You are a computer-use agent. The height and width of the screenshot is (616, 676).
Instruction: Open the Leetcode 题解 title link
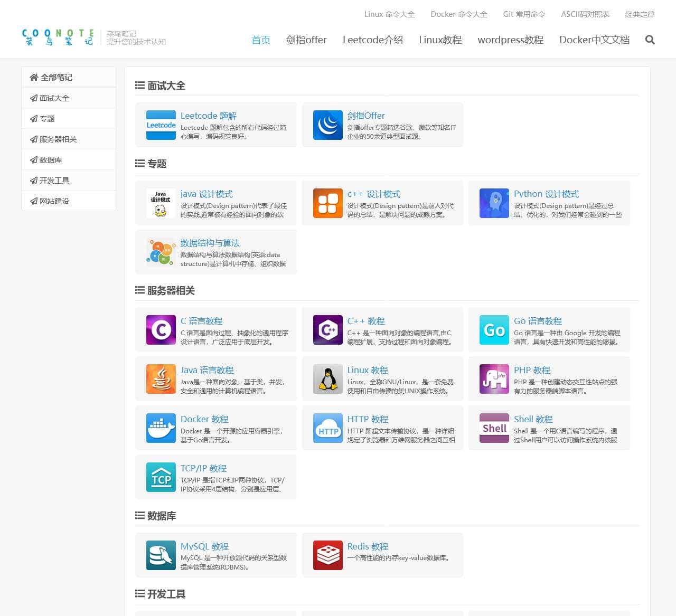point(209,116)
